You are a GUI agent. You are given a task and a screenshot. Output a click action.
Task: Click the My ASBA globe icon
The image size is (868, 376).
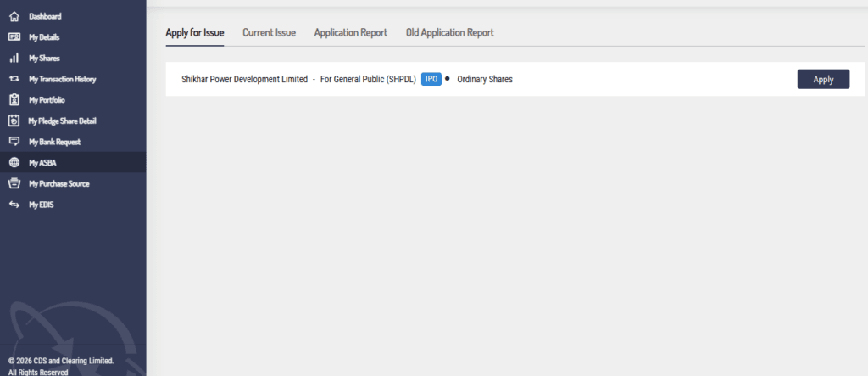click(14, 162)
